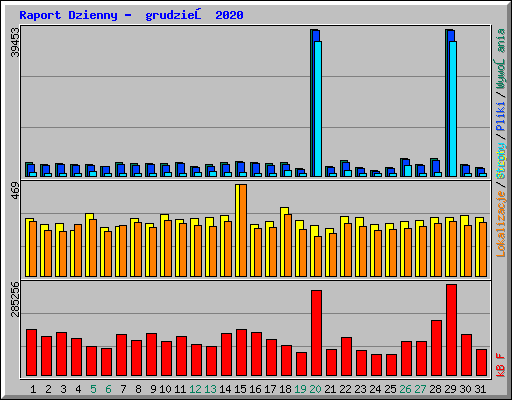Click the red kB bar for day 24
Image resolution: width=512 pixels, height=400 pixels.
377,365
